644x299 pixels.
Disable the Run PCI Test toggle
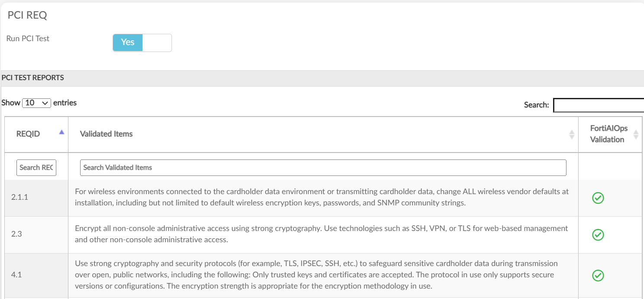tap(157, 42)
